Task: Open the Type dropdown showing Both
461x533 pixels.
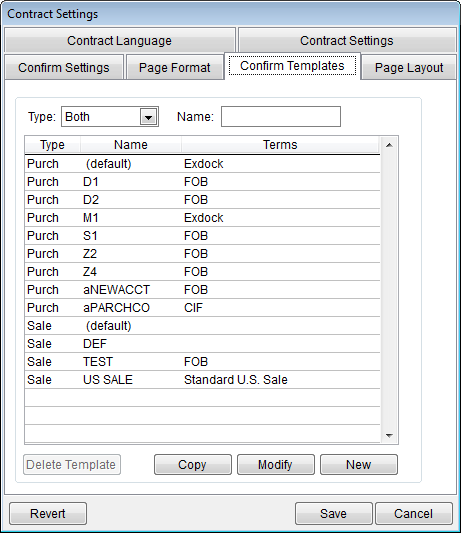Action: click(110, 117)
